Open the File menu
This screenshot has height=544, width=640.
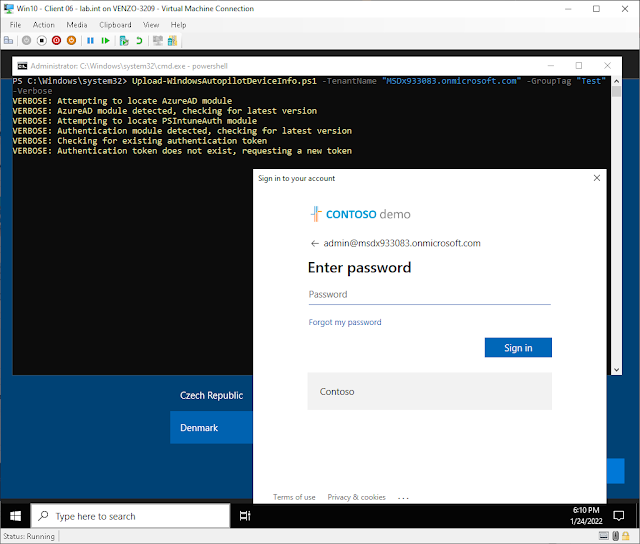(x=16, y=25)
